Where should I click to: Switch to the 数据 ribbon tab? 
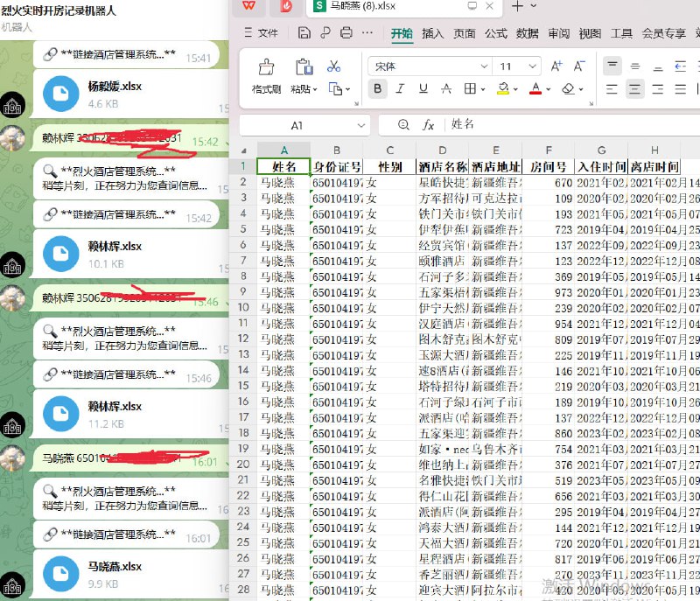(528, 34)
